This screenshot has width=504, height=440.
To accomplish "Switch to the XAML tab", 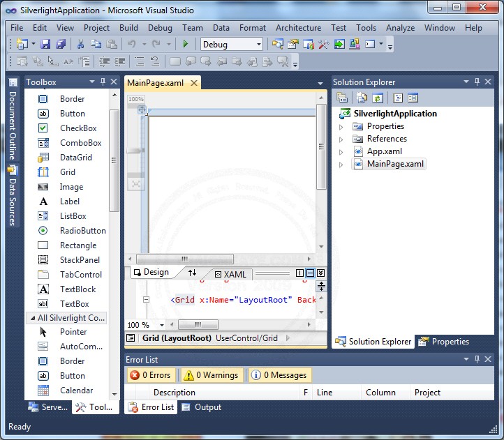I will coord(230,274).
